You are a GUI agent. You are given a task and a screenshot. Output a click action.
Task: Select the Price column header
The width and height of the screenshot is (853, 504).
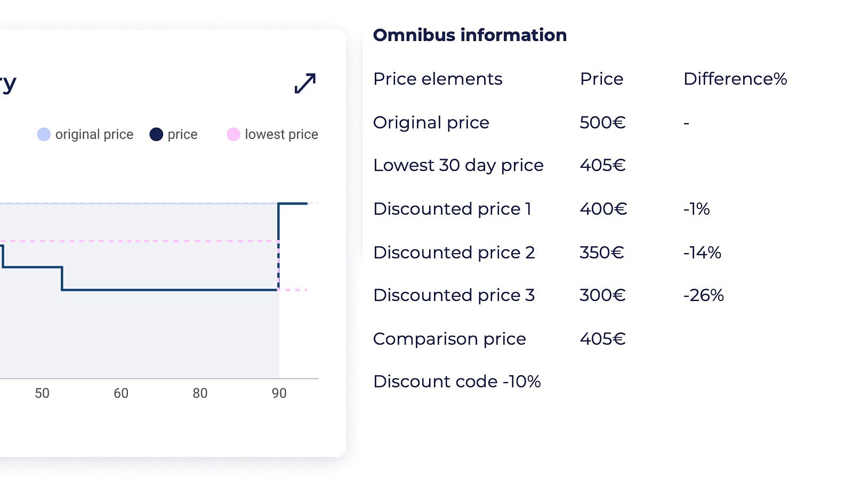602,78
